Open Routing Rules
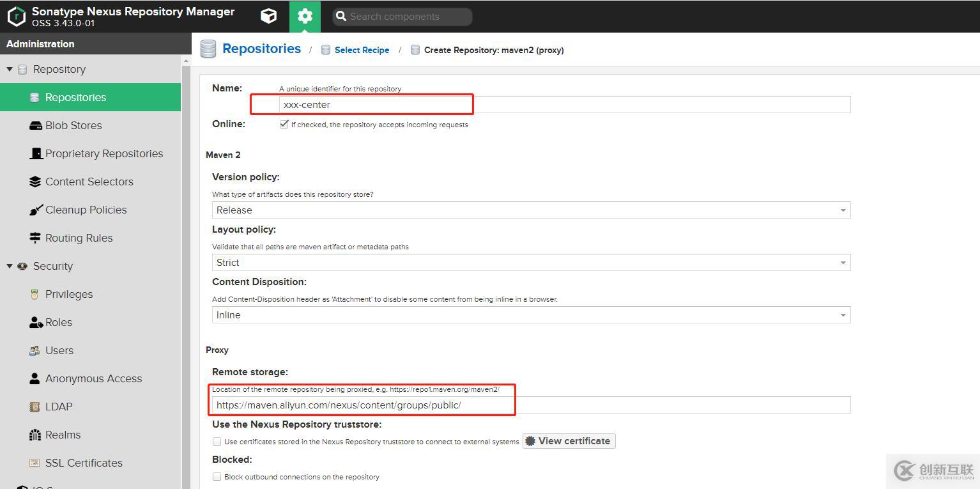This screenshot has height=489, width=980. [79, 238]
